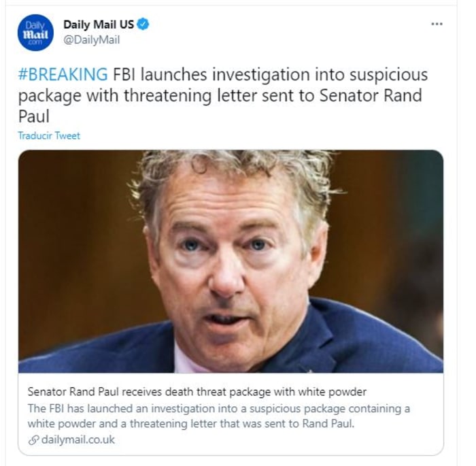The width and height of the screenshot is (476, 466).
Task: Visit the @DailyMail handle profile
Action: (91, 39)
